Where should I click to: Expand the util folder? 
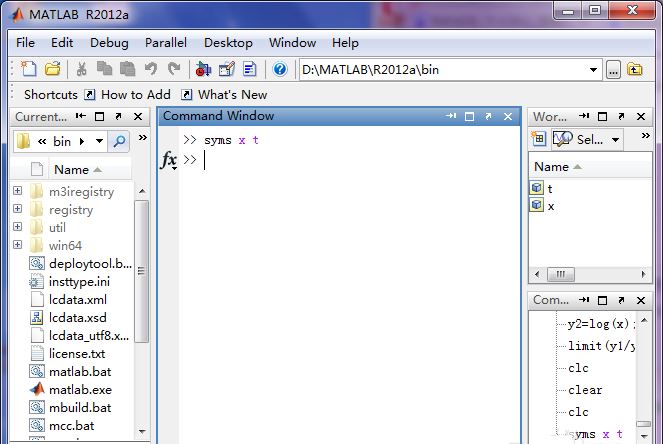(x=17, y=227)
